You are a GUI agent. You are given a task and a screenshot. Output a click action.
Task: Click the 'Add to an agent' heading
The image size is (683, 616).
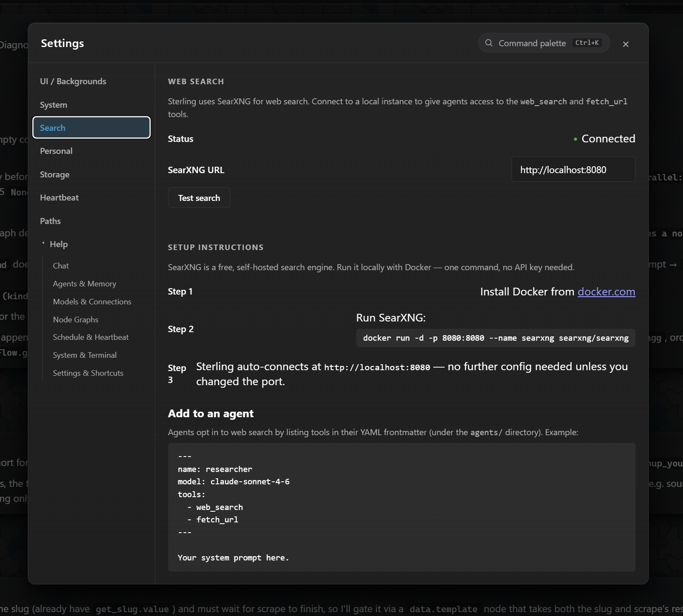tap(210, 413)
